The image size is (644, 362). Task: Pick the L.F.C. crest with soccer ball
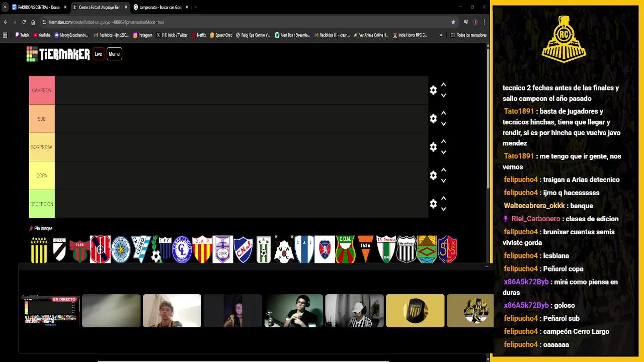click(x=162, y=249)
